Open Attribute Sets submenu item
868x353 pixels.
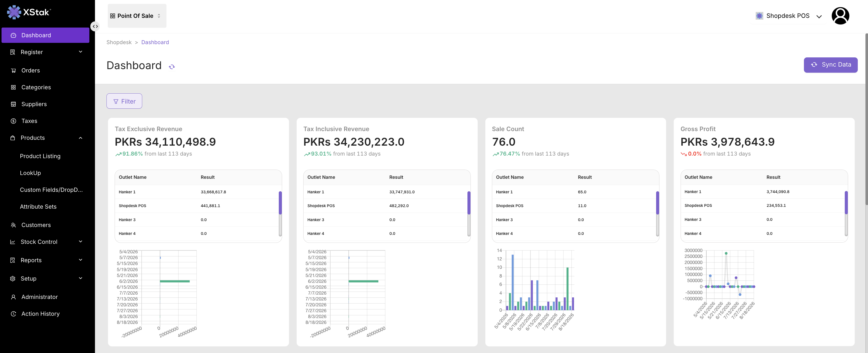[x=38, y=207]
